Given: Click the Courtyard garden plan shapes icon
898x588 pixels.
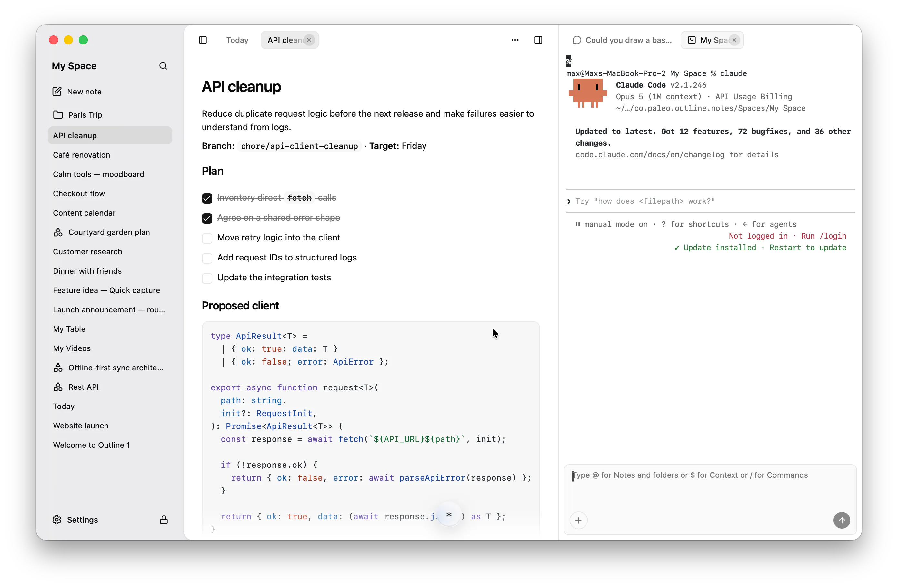Looking at the screenshot, I should 58,232.
